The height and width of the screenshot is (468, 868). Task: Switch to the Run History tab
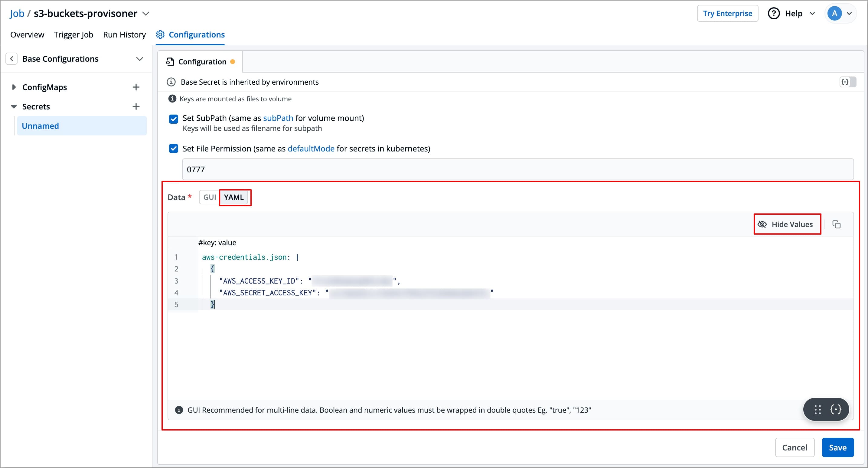tap(124, 34)
